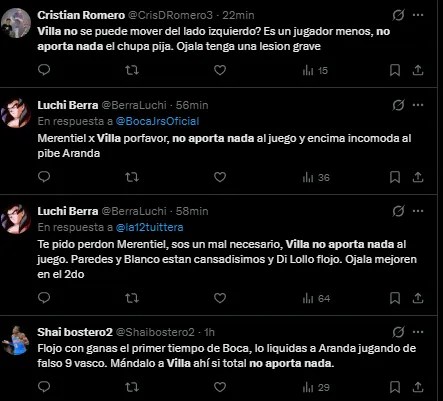
Task: View analytics showing 29 views
Action: (x=316, y=387)
